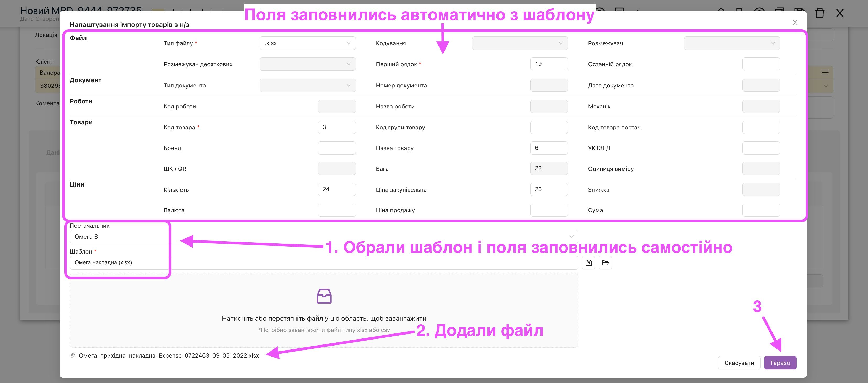
Task: Click the Ціна закупівельна input field
Action: click(x=549, y=189)
